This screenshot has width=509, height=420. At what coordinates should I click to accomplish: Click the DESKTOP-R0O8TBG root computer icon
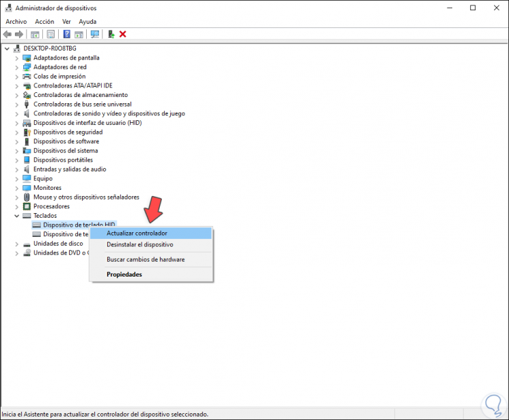(x=17, y=48)
